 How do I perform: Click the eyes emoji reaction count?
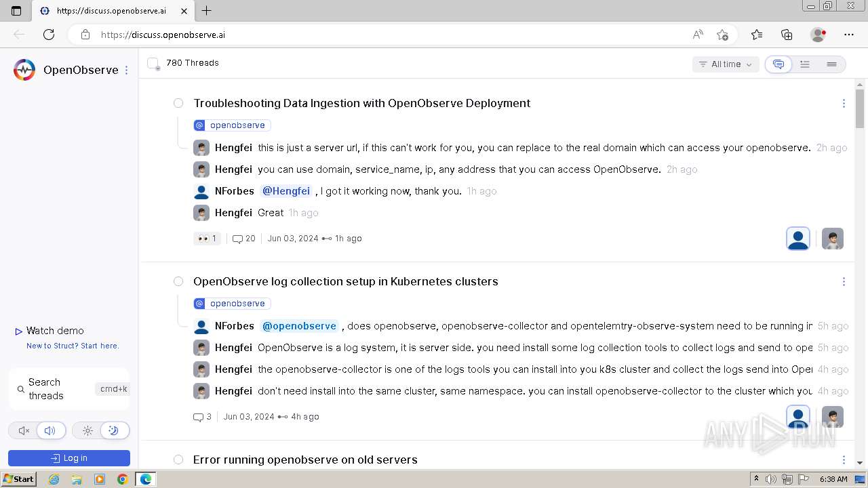click(x=207, y=239)
